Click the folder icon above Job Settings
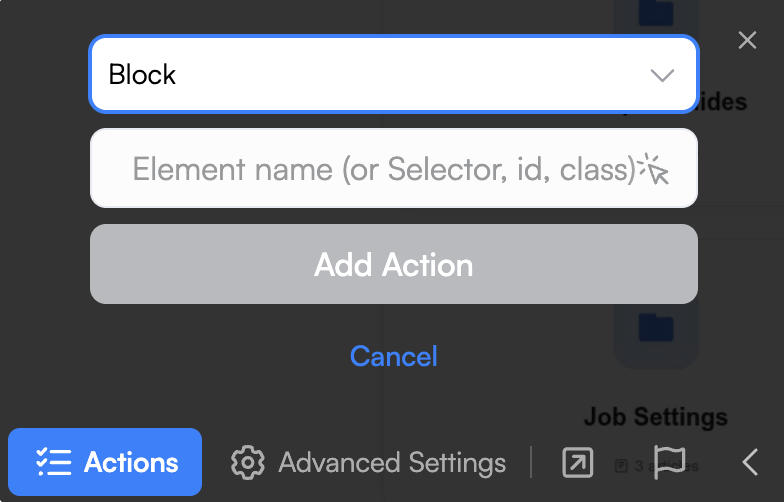This screenshot has height=502, width=784. (656, 328)
